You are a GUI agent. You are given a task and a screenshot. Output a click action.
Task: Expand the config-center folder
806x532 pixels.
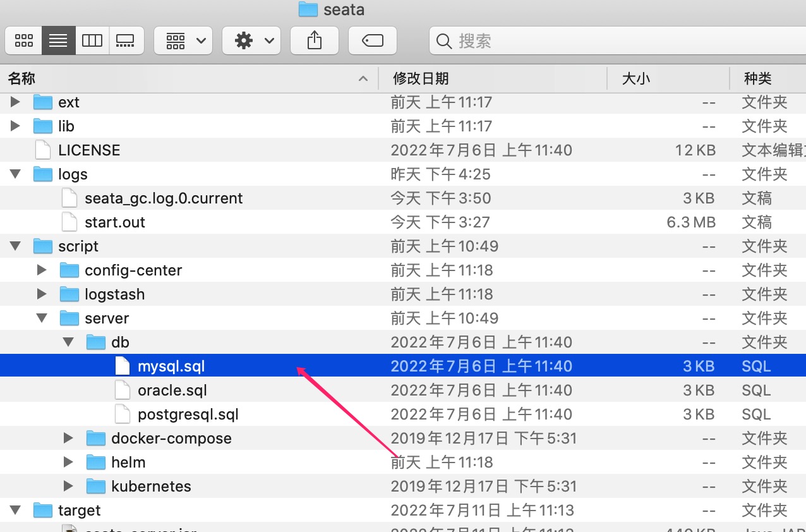(x=42, y=270)
